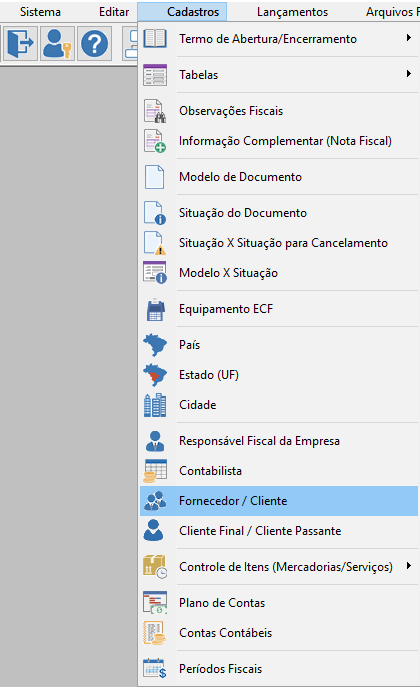The height and width of the screenshot is (687, 420).
Task: Select Plano de Contas entry
Action: (x=279, y=603)
